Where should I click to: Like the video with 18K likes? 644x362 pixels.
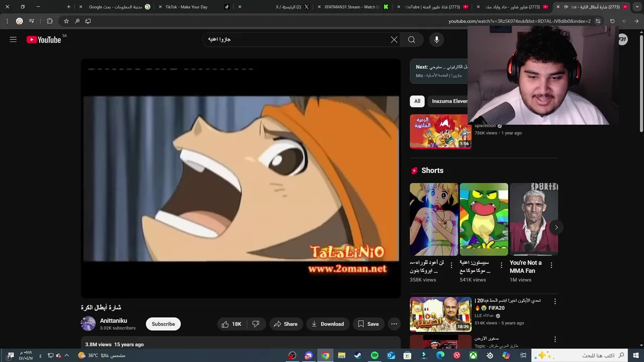pyautogui.click(x=231, y=324)
